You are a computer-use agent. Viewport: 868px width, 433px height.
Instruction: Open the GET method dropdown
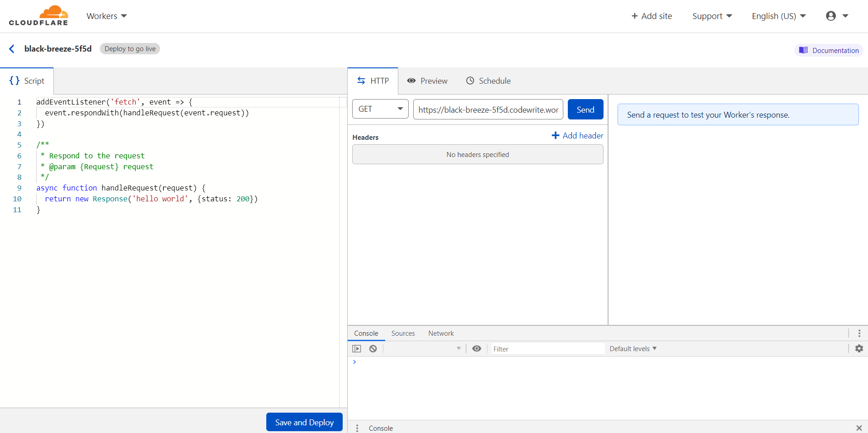coord(380,109)
